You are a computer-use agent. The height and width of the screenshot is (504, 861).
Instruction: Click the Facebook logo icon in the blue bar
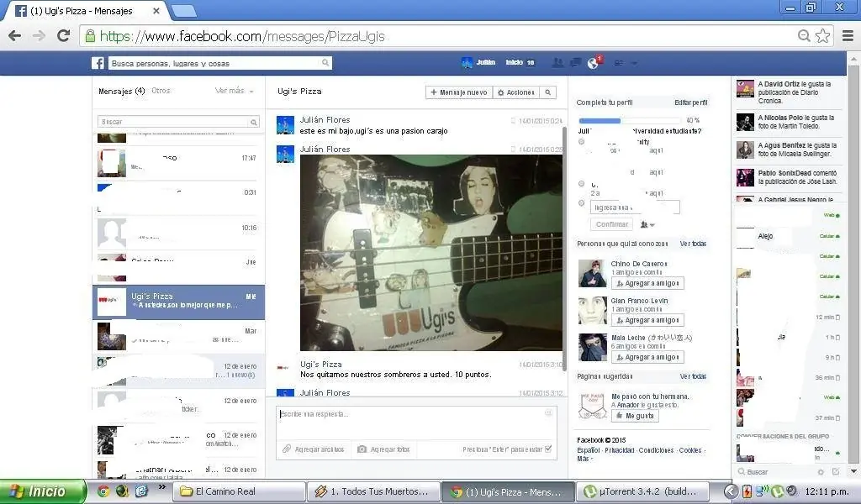coord(98,63)
